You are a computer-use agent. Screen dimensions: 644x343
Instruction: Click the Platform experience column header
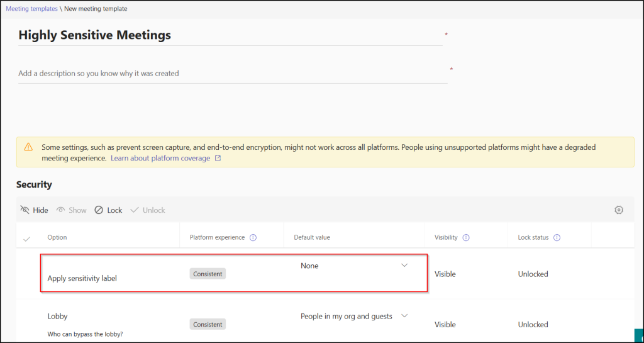[217, 237]
